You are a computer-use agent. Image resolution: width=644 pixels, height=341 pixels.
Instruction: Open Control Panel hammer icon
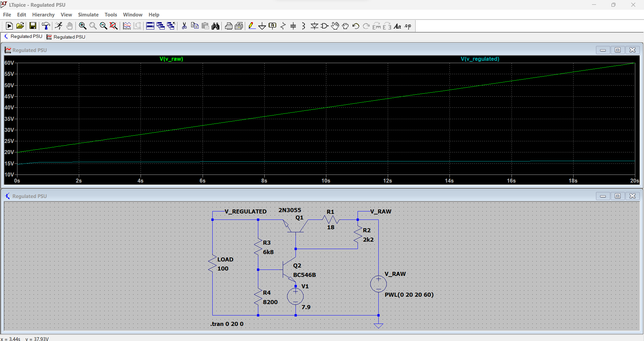(x=46, y=26)
